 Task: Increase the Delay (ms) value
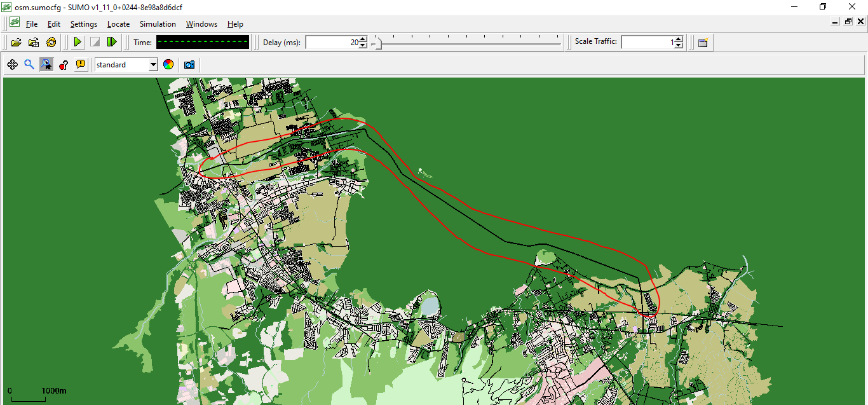[363, 39]
